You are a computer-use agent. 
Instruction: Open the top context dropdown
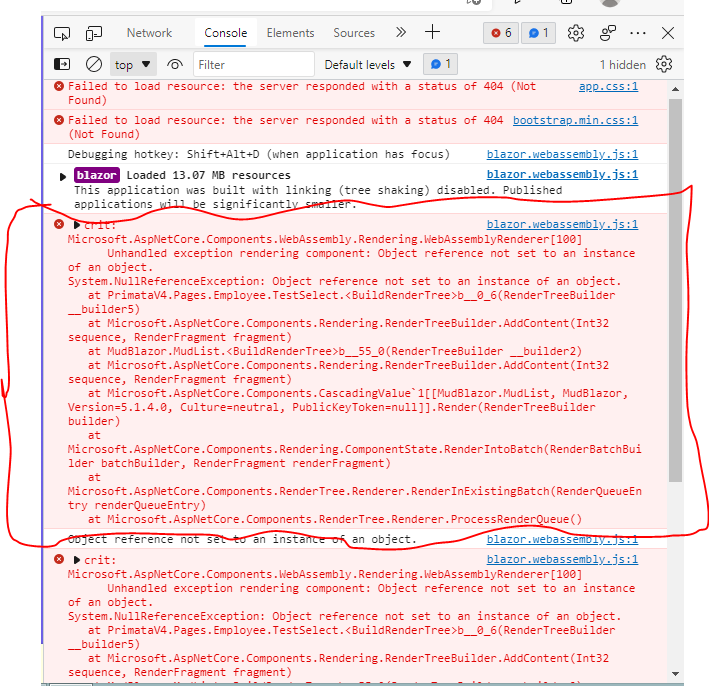coord(133,65)
